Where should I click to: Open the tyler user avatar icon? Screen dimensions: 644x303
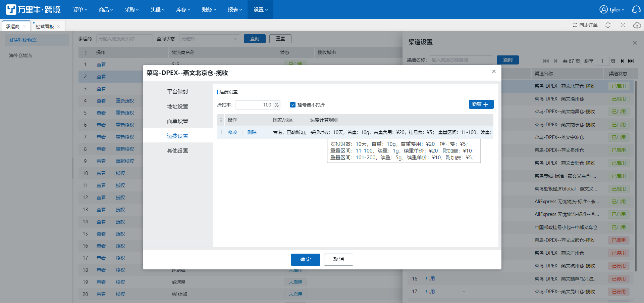tap(603, 9)
